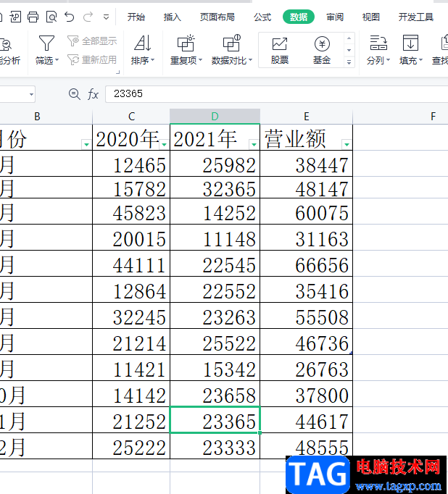Click the zoom magnifier by formula bar
448x494 pixels.
coord(75,94)
